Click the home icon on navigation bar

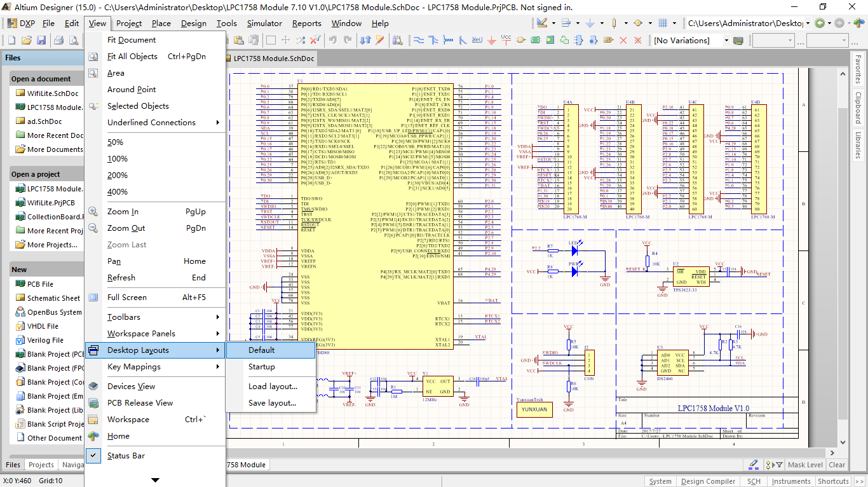point(859,23)
